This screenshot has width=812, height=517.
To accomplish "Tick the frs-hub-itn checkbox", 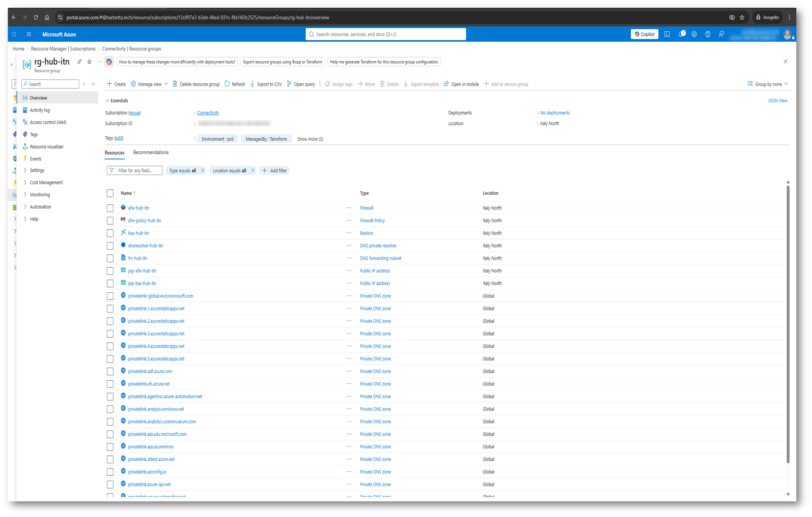I will pyautogui.click(x=110, y=259).
